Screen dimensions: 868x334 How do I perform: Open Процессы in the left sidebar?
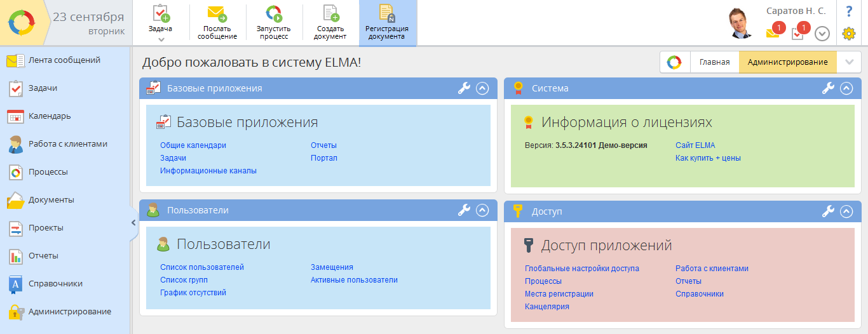coord(48,172)
